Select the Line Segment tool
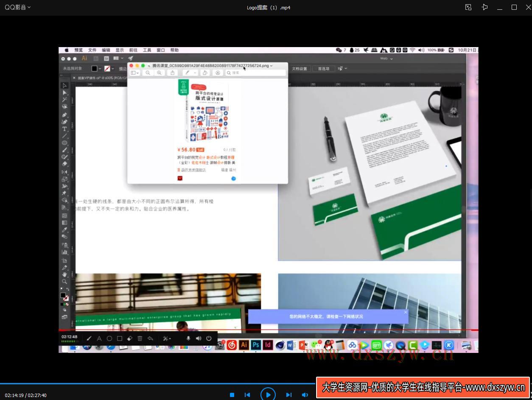Viewport: 532px width, 400px height. 64,136
